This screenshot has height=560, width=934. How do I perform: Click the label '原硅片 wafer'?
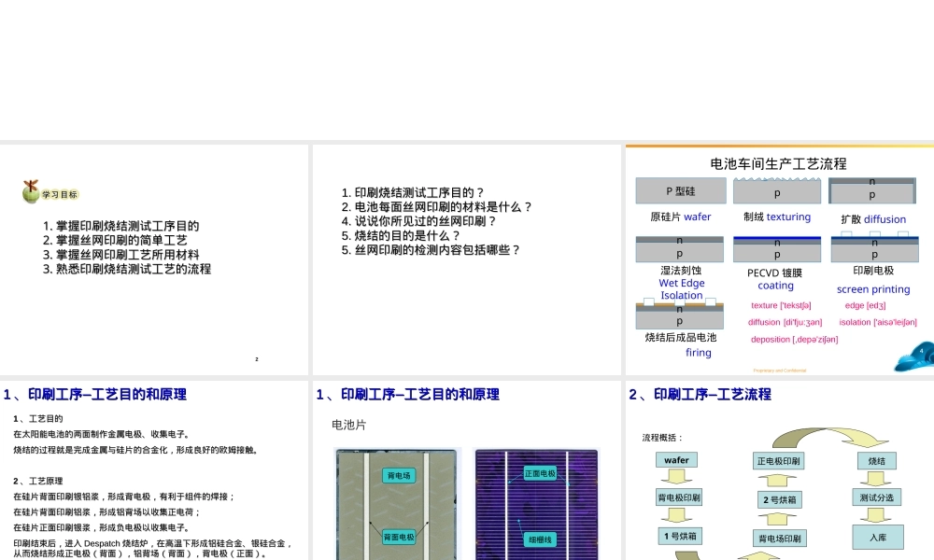[x=681, y=217]
